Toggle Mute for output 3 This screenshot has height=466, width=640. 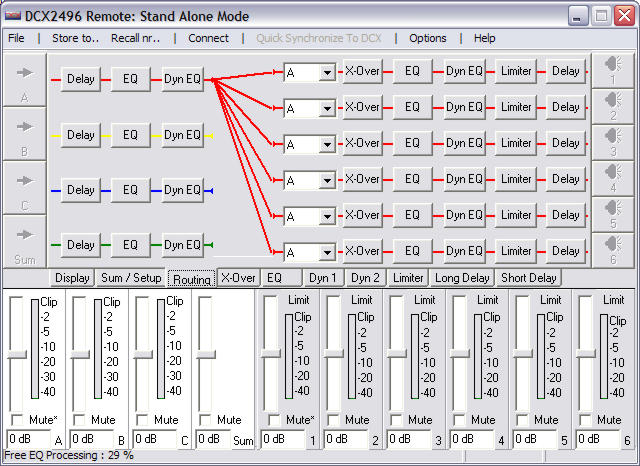point(396,419)
